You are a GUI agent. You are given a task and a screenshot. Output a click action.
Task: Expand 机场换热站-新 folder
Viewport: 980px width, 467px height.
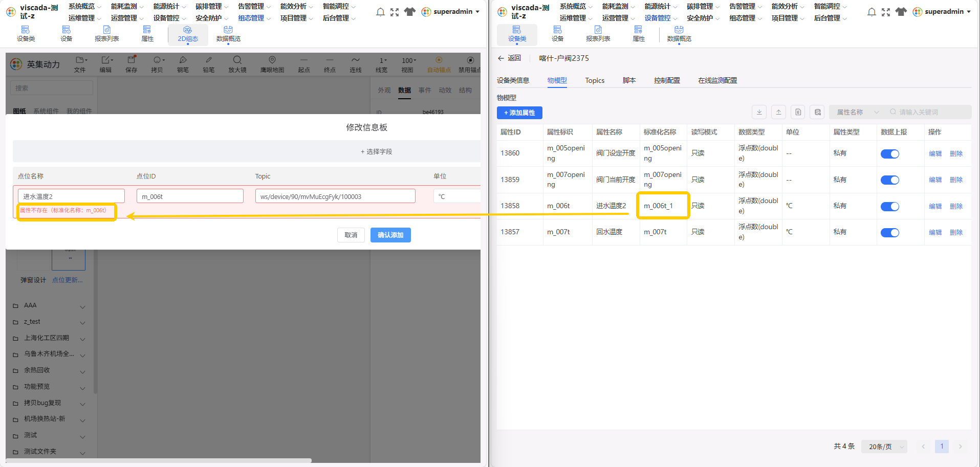82,420
